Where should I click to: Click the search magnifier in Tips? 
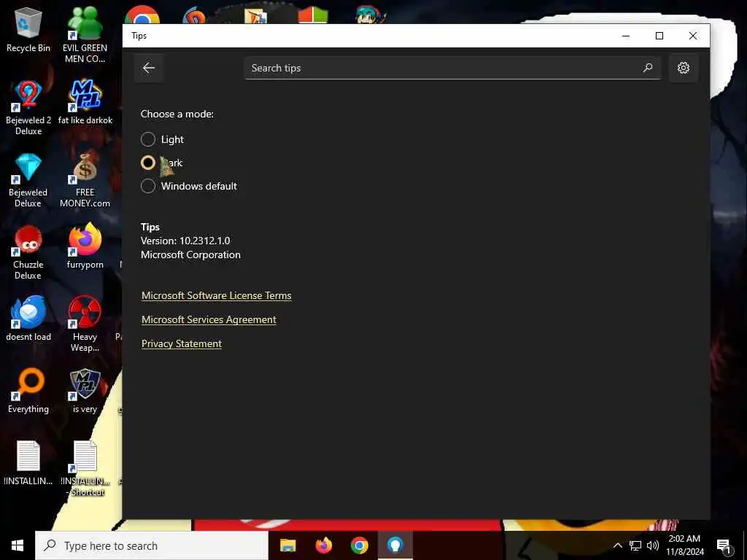click(x=648, y=68)
